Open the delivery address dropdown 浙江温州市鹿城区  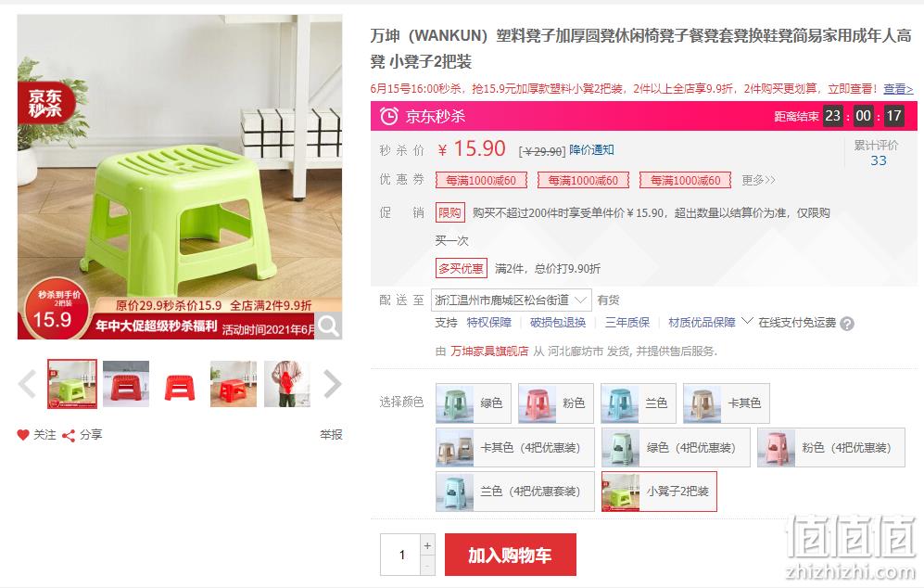click(511, 300)
